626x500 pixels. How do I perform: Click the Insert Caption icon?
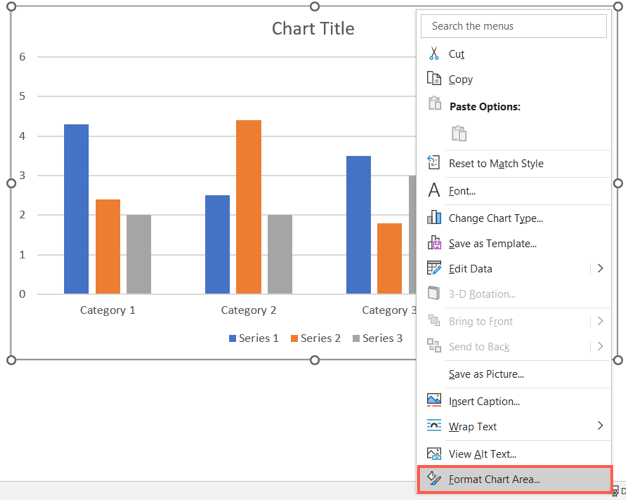434,401
